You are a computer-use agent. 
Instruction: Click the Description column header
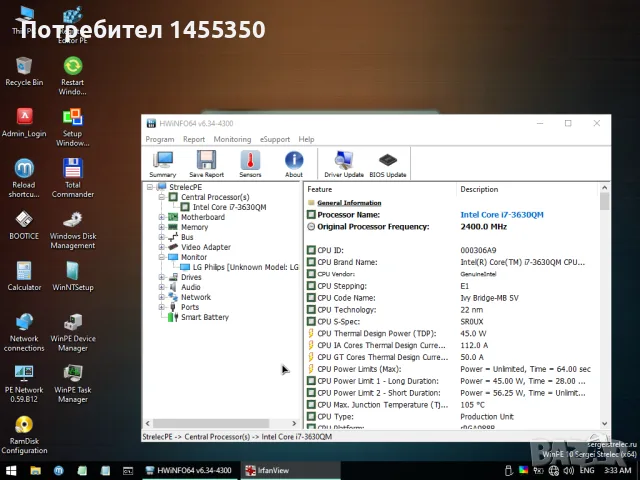click(x=528, y=189)
